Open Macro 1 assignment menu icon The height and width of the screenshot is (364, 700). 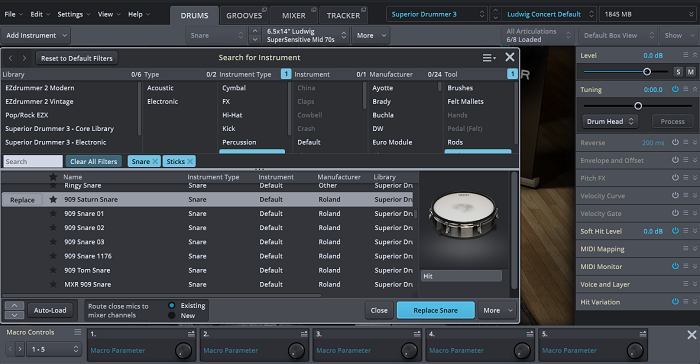click(191, 334)
